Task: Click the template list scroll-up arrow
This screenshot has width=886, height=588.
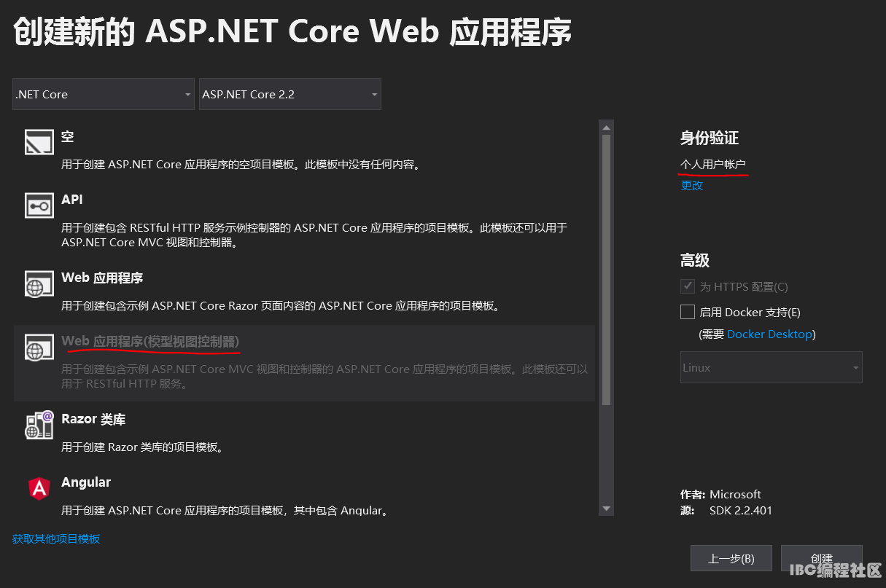Action: pyautogui.click(x=606, y=128)
